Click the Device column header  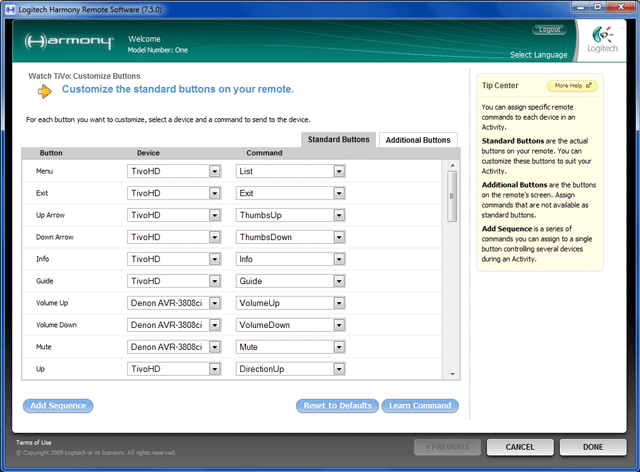point(148,153)
